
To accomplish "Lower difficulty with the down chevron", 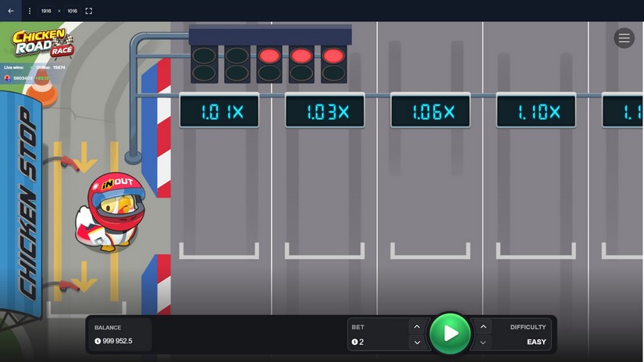I will [x=483, y=342].
